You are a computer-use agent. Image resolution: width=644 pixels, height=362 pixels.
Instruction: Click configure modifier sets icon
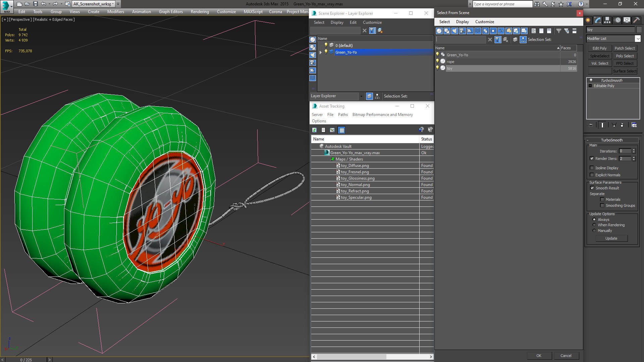[634, 125]
